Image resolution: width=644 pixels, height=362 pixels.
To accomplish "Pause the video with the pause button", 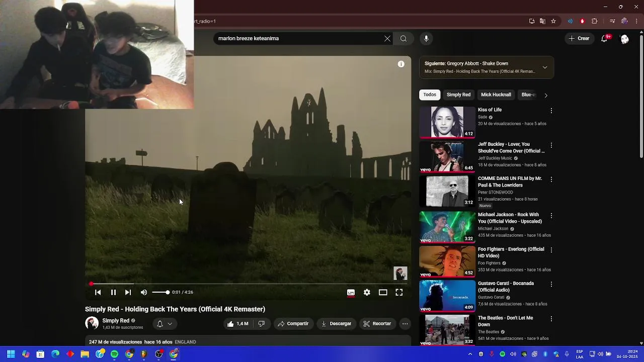I will (113, 292).
